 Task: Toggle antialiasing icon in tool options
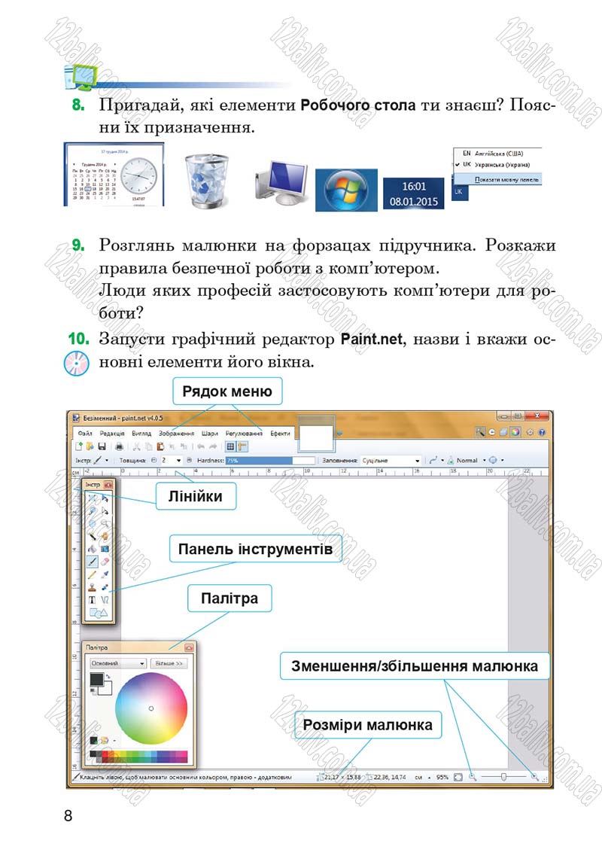coord(435,461)
